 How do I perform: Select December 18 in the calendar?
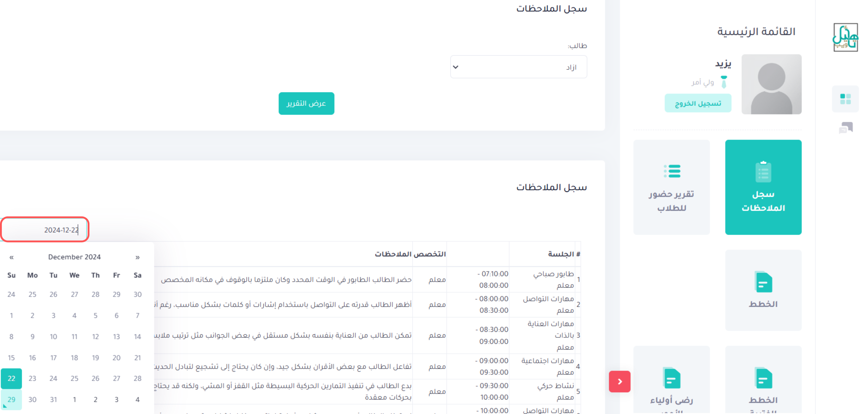pos(75,358)
